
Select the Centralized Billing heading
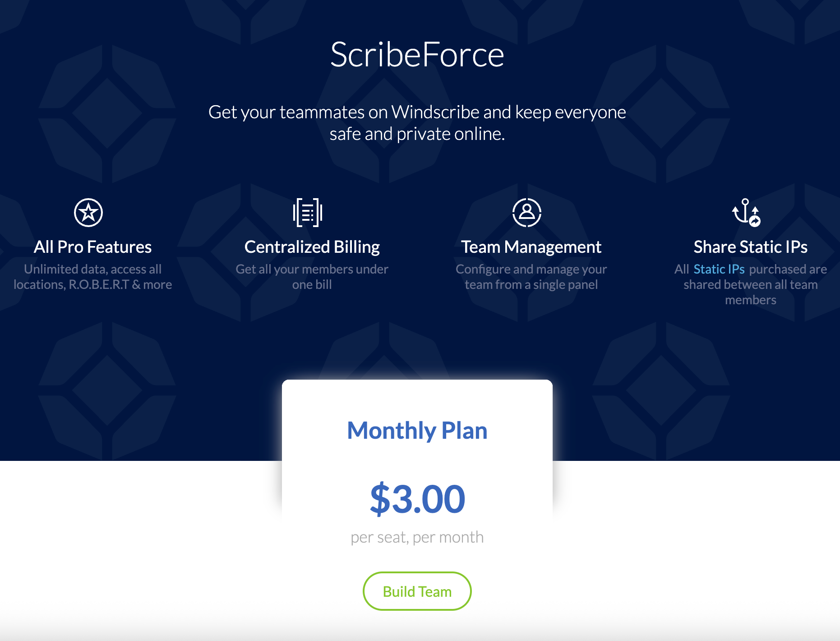(x=312, y=247)
